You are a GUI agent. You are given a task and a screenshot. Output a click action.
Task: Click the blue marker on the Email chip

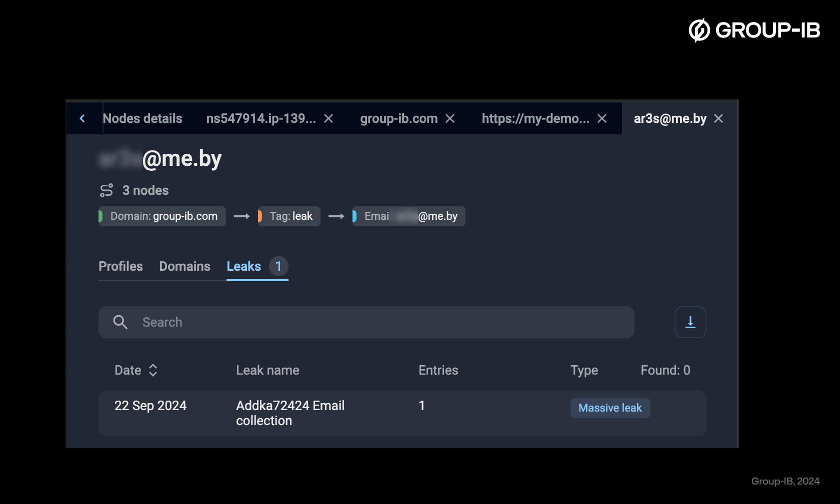pos(355,216)
